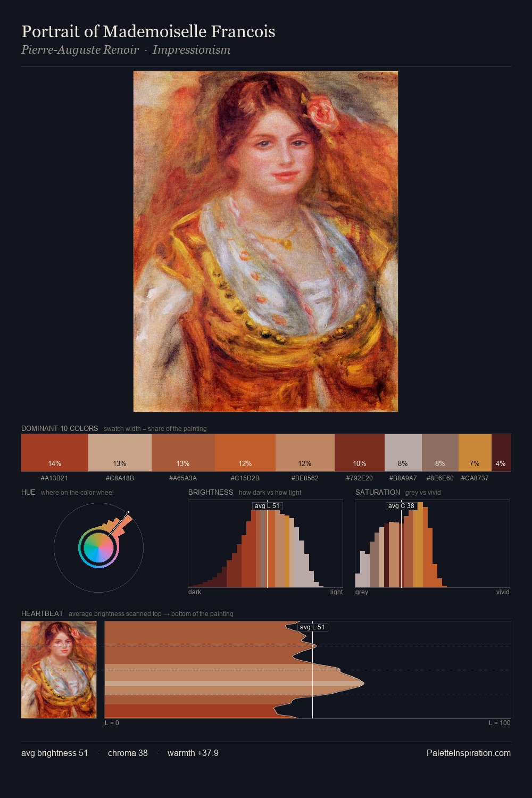Click the hex label #BE8562
The height and width of the screenshot is (798, 532).
coord(305,478)
